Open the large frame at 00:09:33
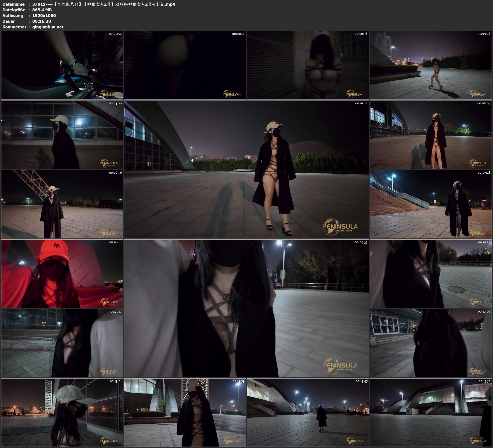 [x=246, y=308]
